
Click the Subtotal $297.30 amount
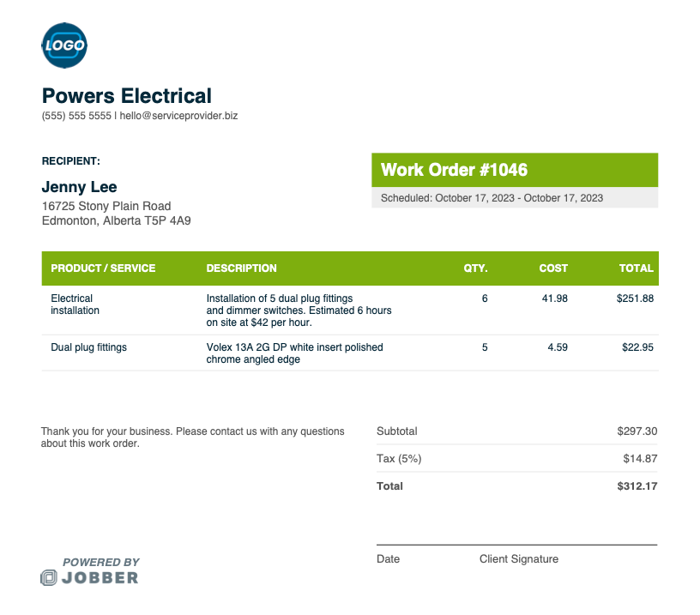(x=637, y=431)
